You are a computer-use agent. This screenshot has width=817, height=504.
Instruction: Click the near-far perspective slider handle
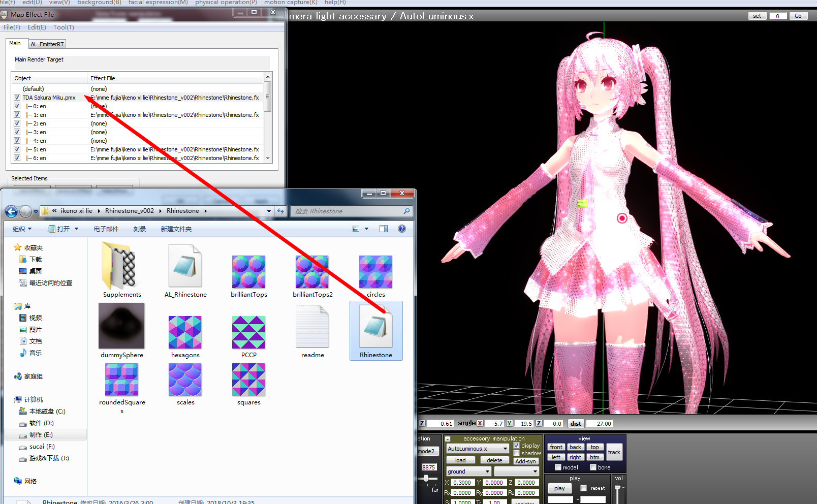coord(426,478)
